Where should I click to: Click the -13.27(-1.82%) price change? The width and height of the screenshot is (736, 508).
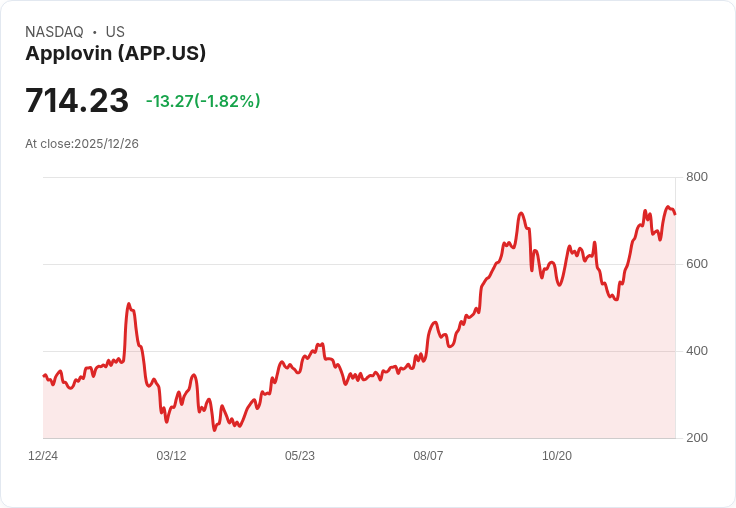[x=203, y=101]
